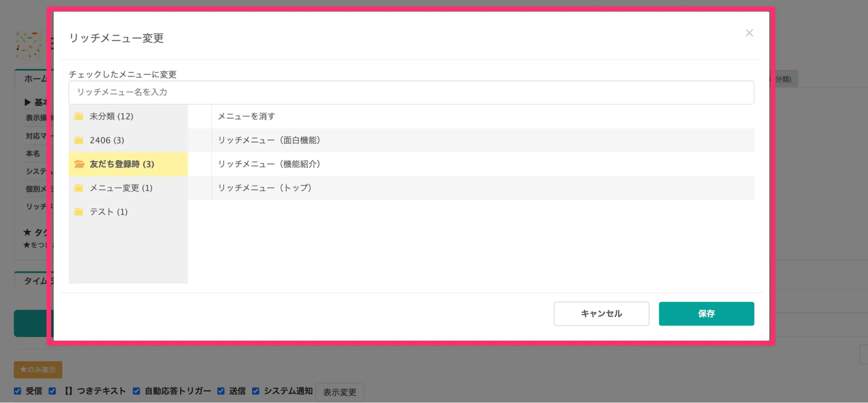The image size is (868, 403).
Task: Open the メニュー変更 folder icon
Action: point(79,188)
